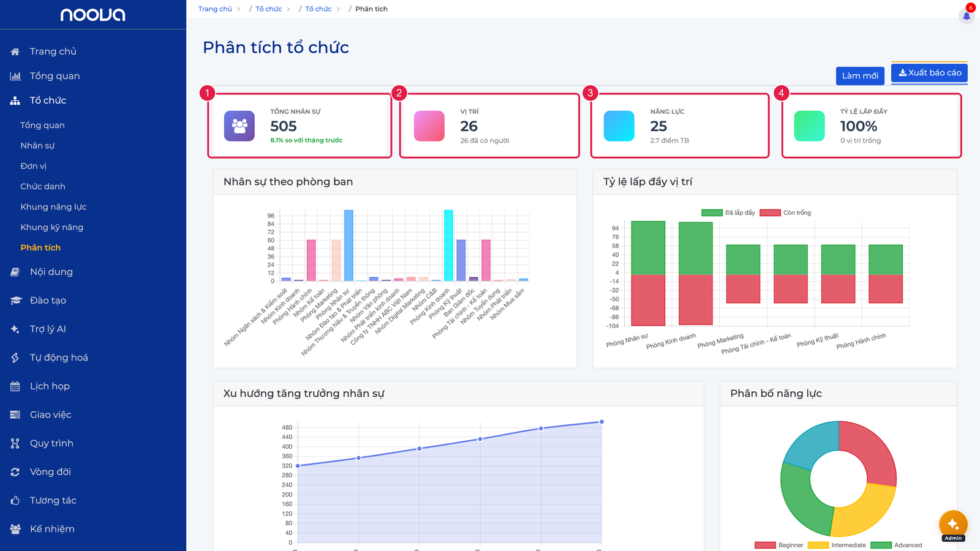
Task: Click the Đào tạo graduation cap icon
Action: [x=15, y=301]
